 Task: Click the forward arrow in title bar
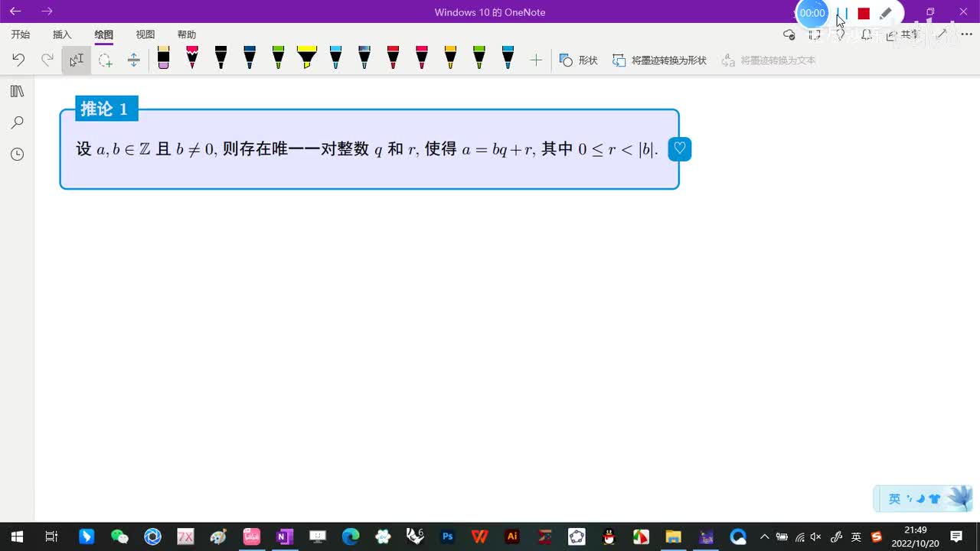47,11
